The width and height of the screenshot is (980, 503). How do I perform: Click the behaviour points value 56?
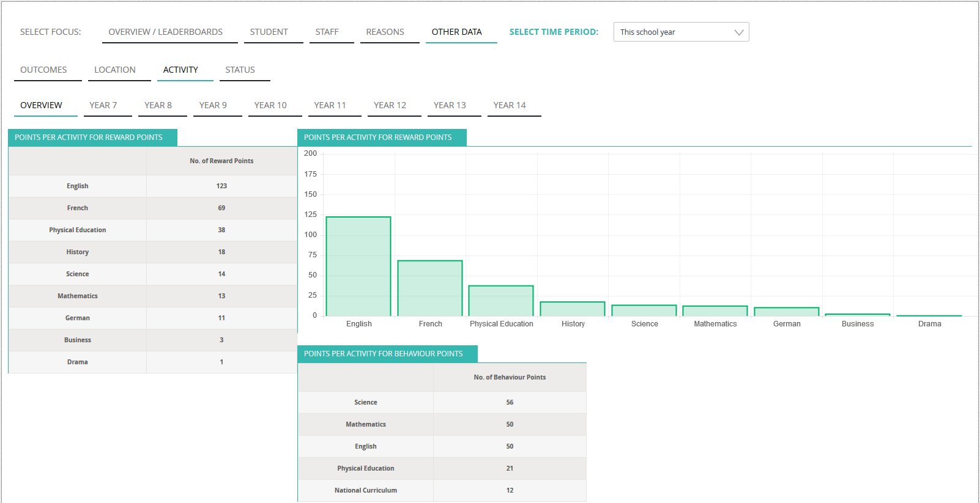pyautogui.click(x=510, y=403)
